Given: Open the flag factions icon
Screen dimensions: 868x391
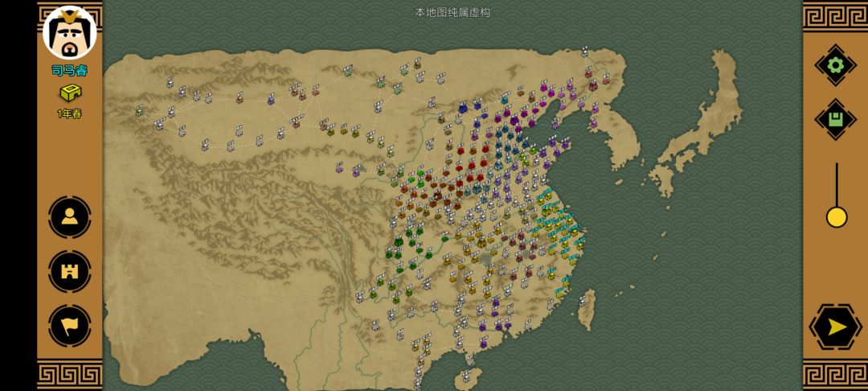Looking at the screenshot, I should click(70, 326).
